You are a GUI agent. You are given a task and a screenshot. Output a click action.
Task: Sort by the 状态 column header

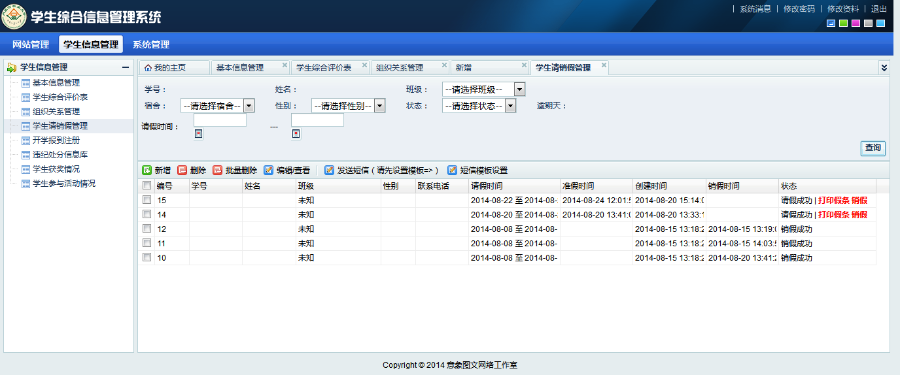tap(827, 186)
